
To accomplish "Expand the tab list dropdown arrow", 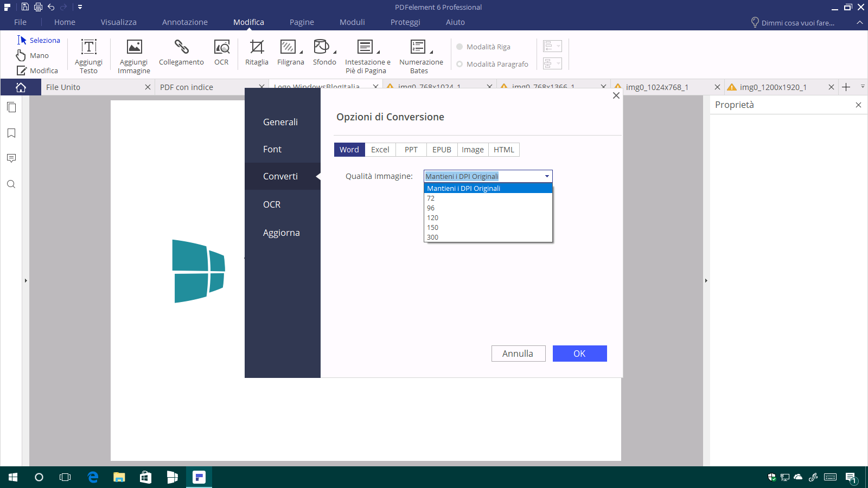I will tap(863, 86).
